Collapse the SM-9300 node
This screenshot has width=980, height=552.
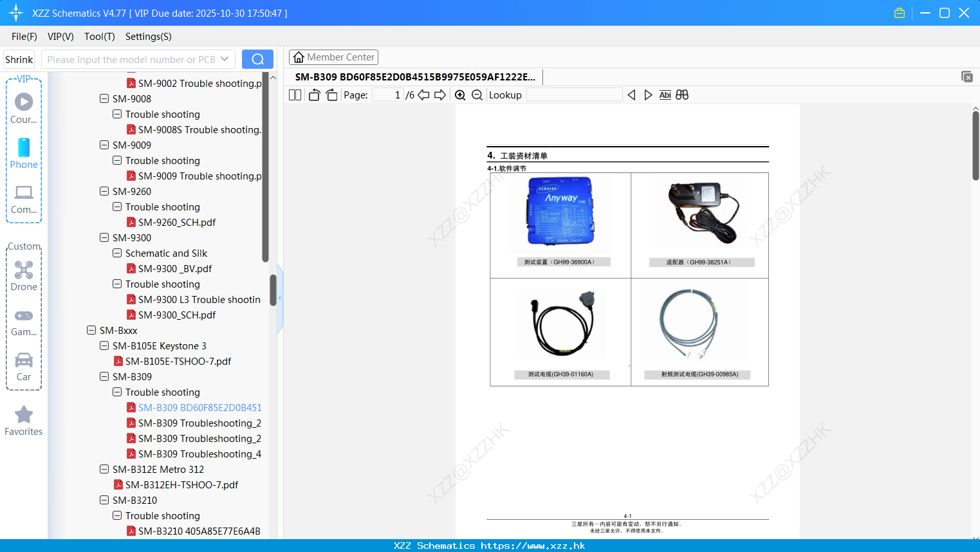click(x=104, y=237)
